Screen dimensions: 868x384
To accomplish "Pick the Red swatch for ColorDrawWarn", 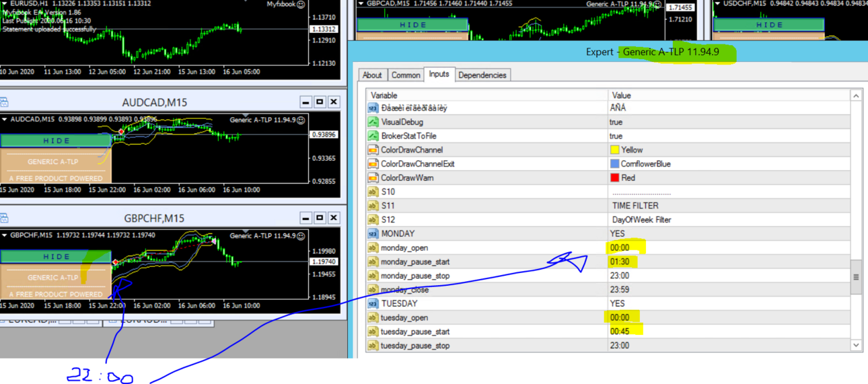I will point(614,178).
